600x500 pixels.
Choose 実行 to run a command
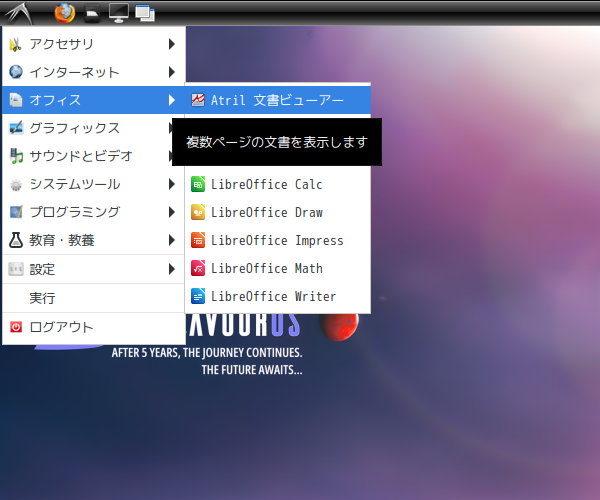coord(94,298)
